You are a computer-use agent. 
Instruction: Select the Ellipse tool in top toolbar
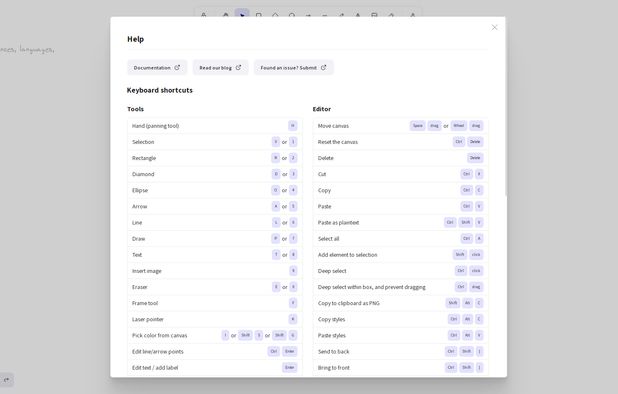292,15
